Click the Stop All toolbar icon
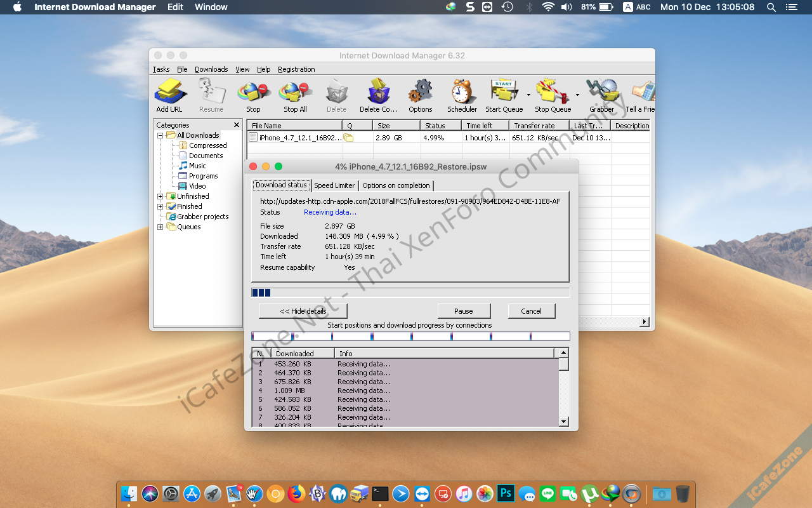Image resolution: width=812 pixels, height=508 pixels. pyautogui.click(x=295, y=95)
